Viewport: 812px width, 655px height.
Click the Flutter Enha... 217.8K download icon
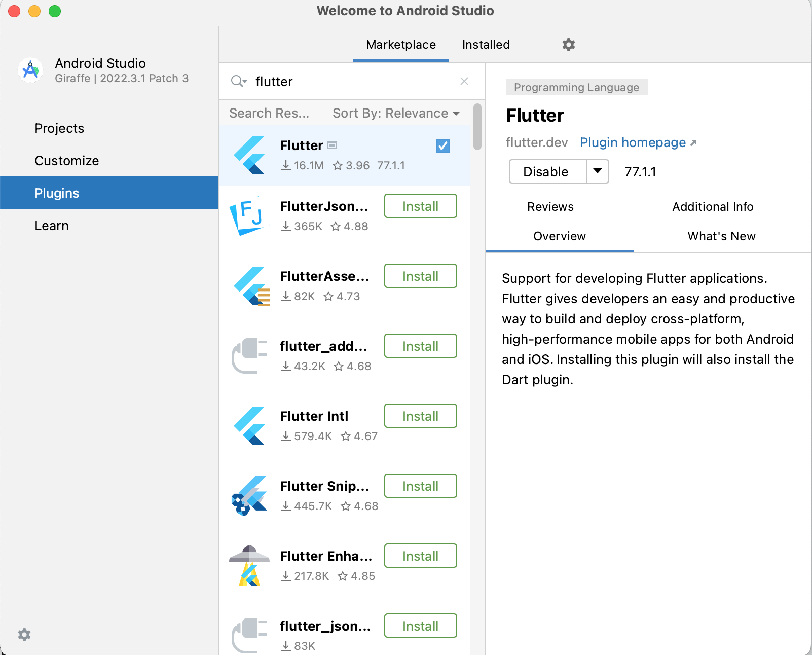click(x=286, y=576)
